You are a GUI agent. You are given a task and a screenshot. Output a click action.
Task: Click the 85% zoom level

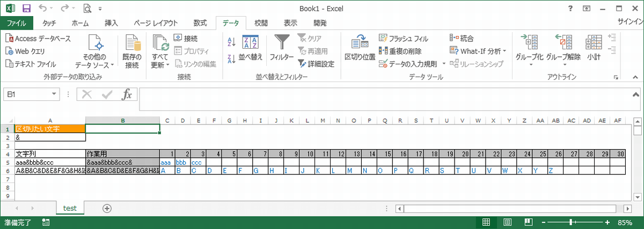(625, 222)
